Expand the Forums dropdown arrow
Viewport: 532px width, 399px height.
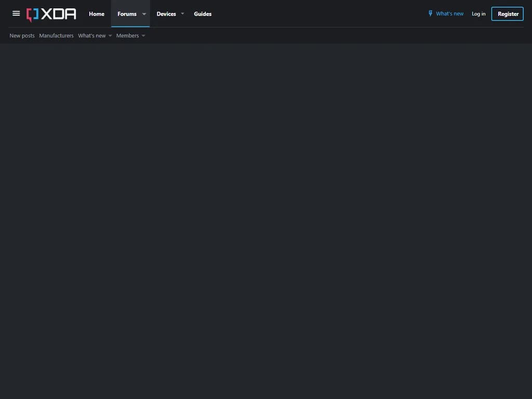point(144,14)
